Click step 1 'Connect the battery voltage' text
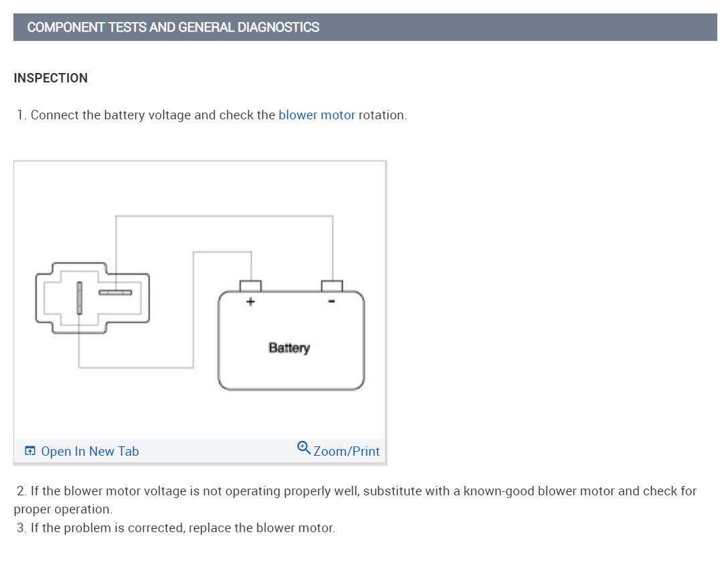Viewport: 728px width, 563px height. (x=154, y=115)
